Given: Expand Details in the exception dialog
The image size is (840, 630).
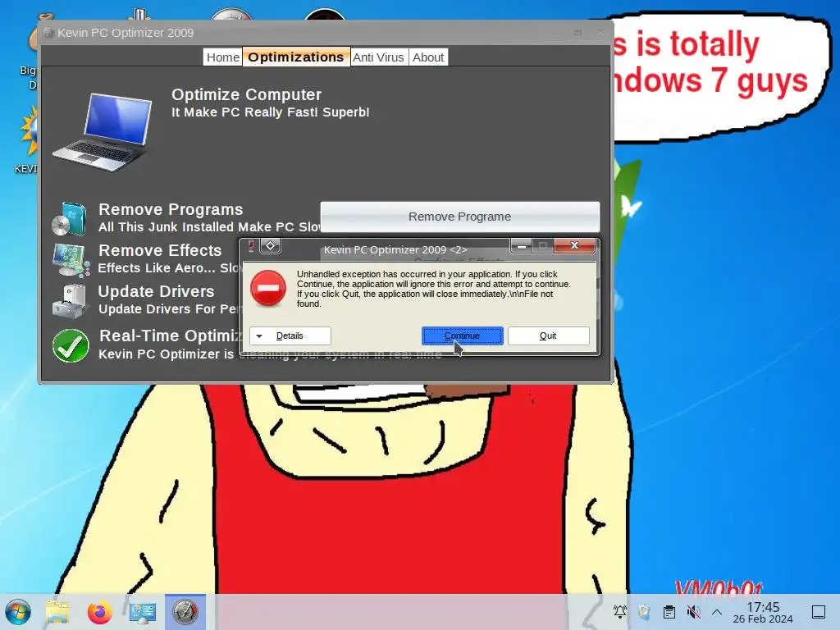Looking at the screenshot, I should tap(290, 336).
